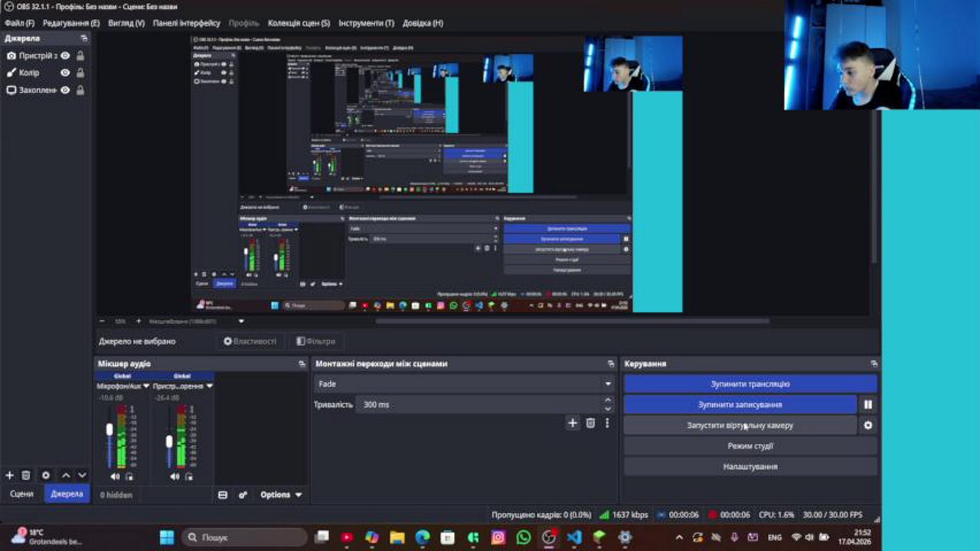Remove the selected source via trash icon

[27, 474]
